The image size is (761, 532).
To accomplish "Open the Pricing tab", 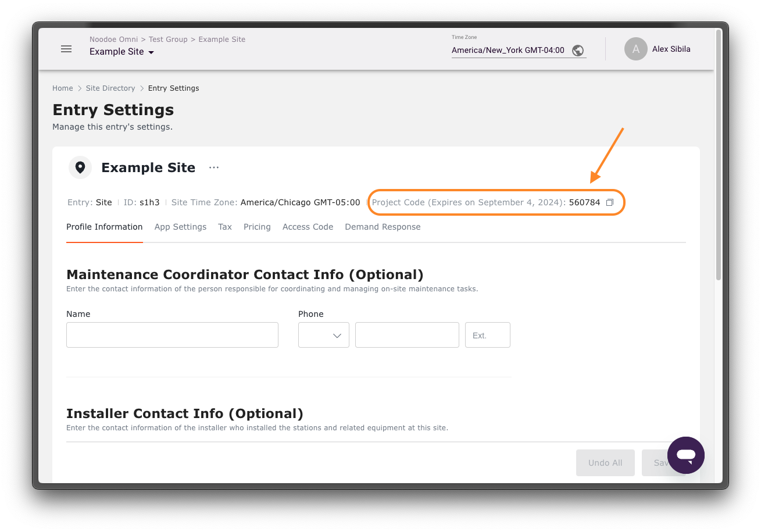I will point(257,227).
